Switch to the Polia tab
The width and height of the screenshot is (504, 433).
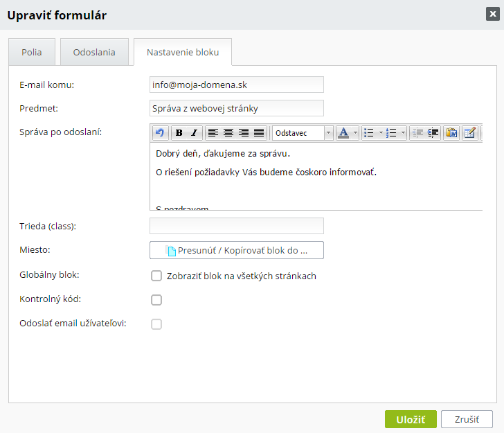[x=31, y=53]
